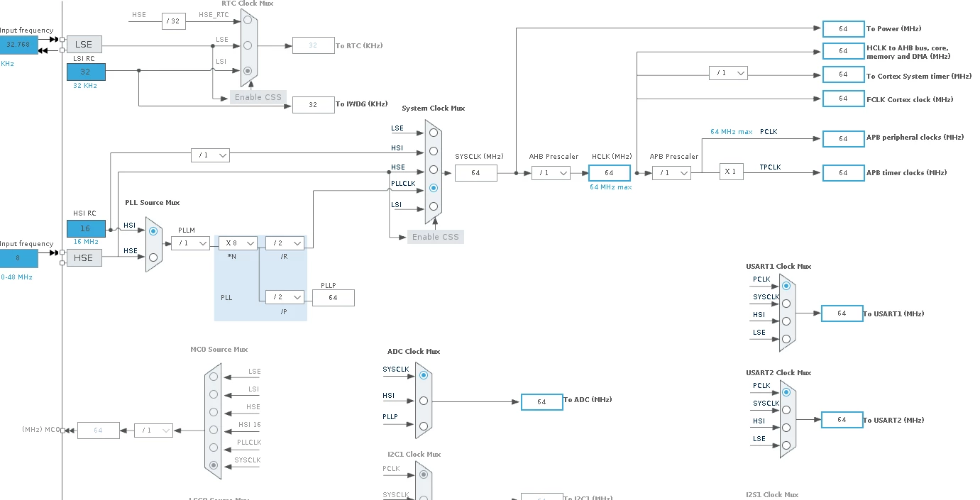The image size is (980, 500).
Task: Open the APB Prescaler dropdown
Action: coord(671,172)
